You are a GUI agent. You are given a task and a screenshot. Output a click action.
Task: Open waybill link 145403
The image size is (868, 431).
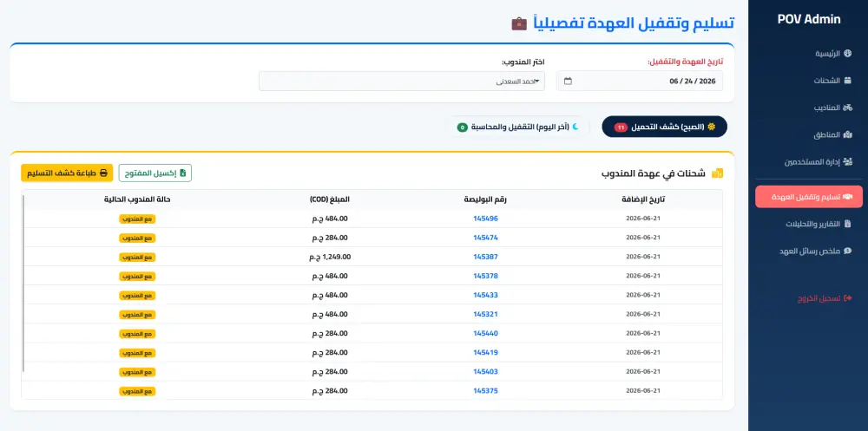coord(485,371)
